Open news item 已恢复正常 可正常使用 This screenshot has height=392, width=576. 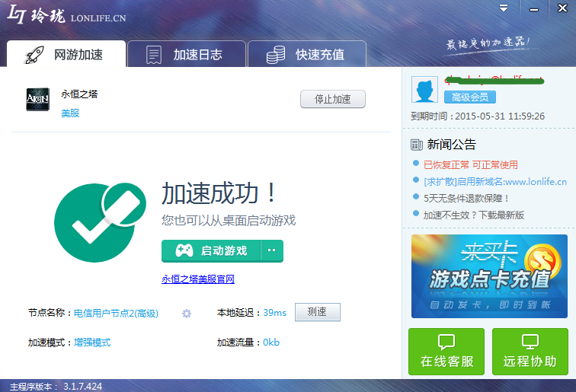point(471,165)
